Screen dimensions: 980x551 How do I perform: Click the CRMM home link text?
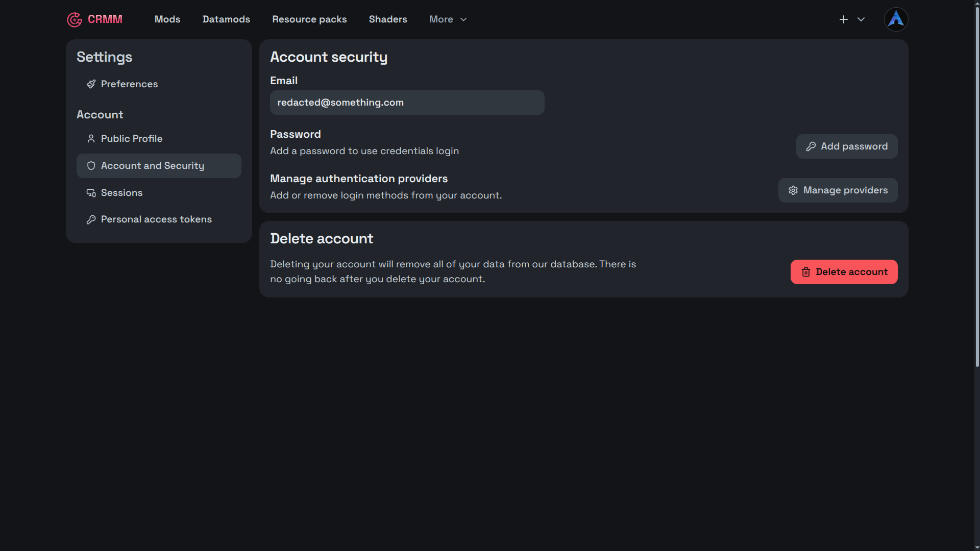(x=105, y=19)
